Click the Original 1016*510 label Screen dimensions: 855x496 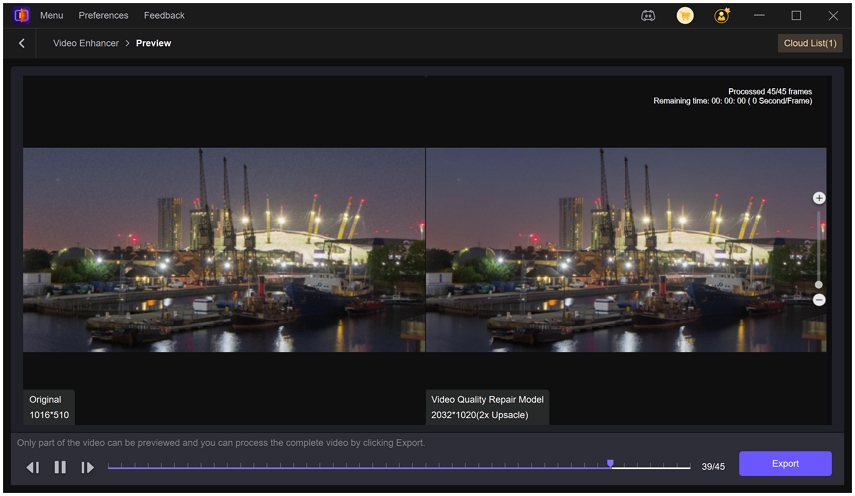tap(49, 407)
